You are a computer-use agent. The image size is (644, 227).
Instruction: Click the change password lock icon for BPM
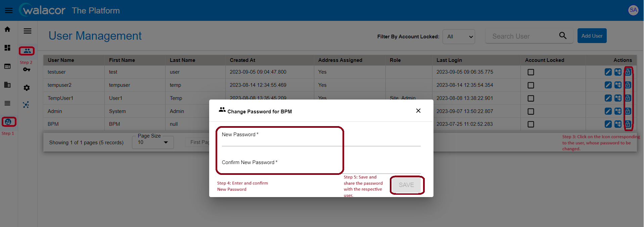(628, 124)
